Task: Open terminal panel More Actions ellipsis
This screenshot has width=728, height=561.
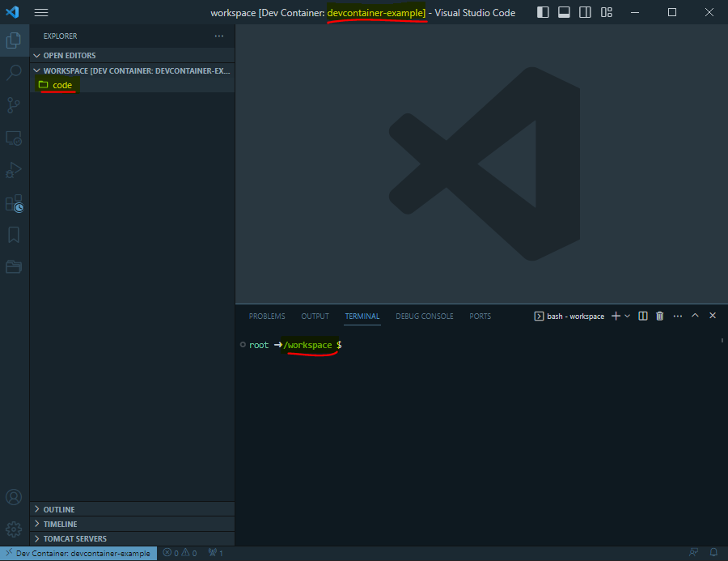Action: 678,316
